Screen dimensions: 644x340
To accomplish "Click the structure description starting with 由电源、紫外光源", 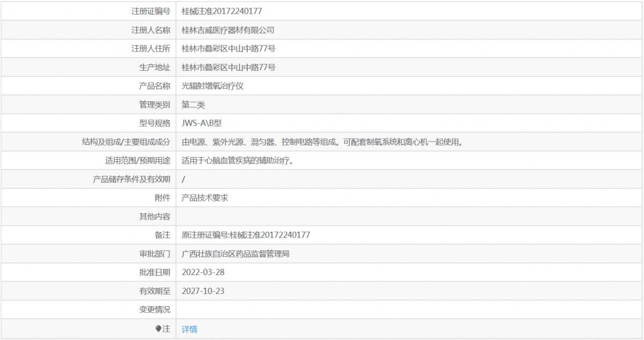I will 322,142.
